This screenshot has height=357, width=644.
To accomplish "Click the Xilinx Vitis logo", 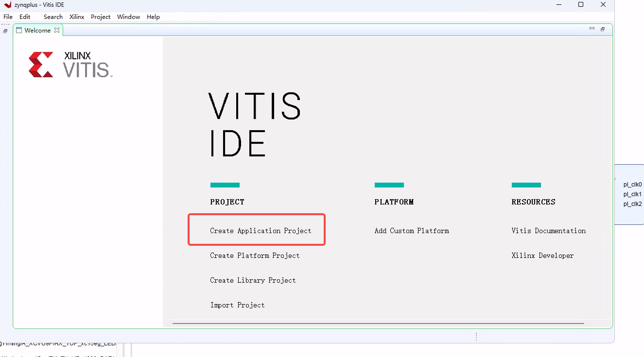I will [70, 65].
